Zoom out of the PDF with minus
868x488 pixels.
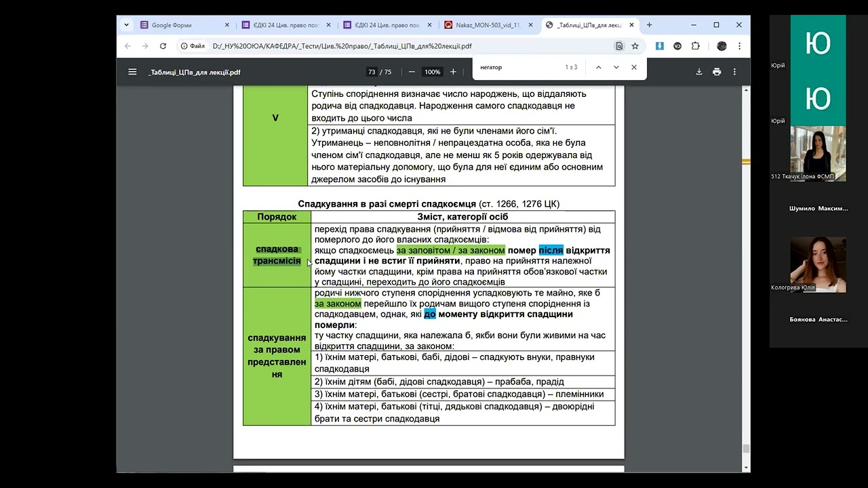pyautogui.click(x=412, y=72)
